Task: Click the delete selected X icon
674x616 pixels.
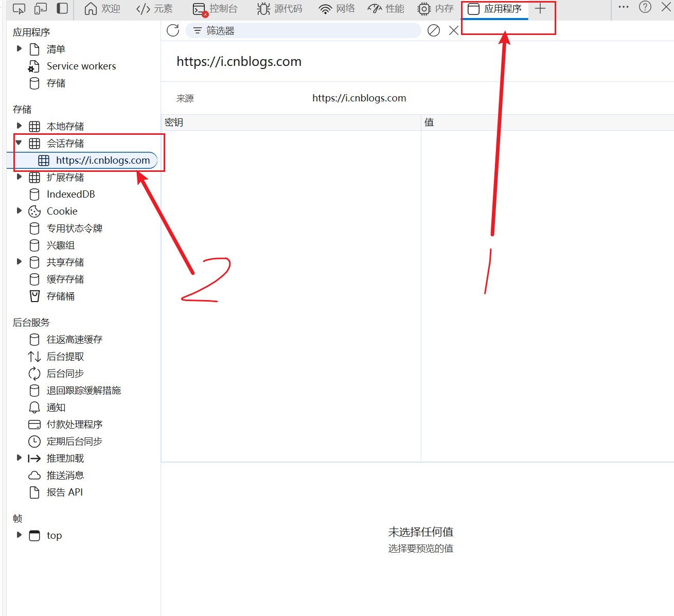Action: click(454, 30)
